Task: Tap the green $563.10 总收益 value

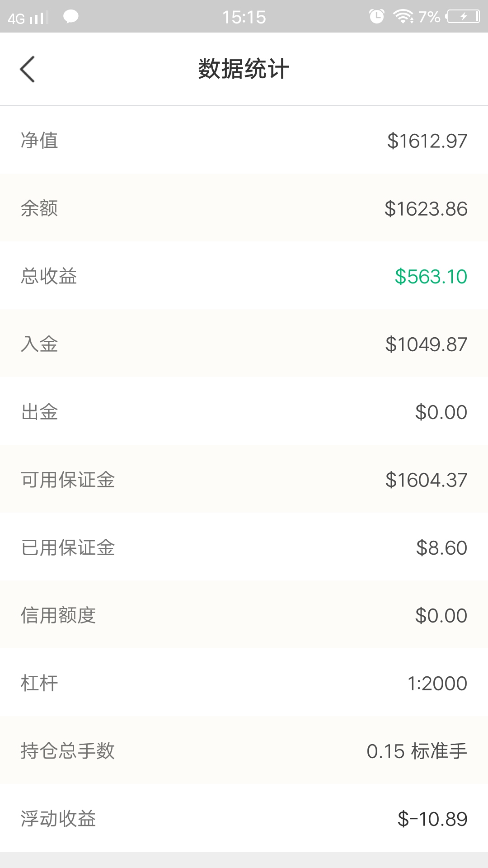Action: [x=431, y=276]
